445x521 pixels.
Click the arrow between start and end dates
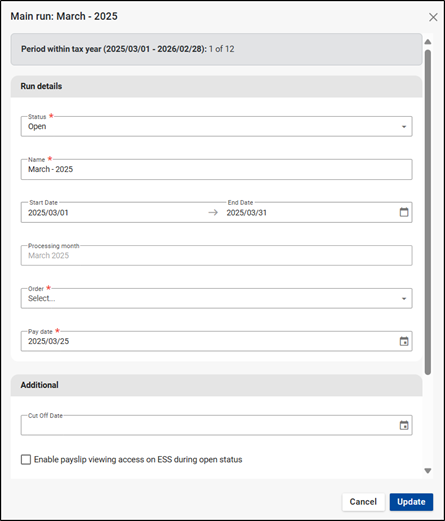[x=213, y=212]
